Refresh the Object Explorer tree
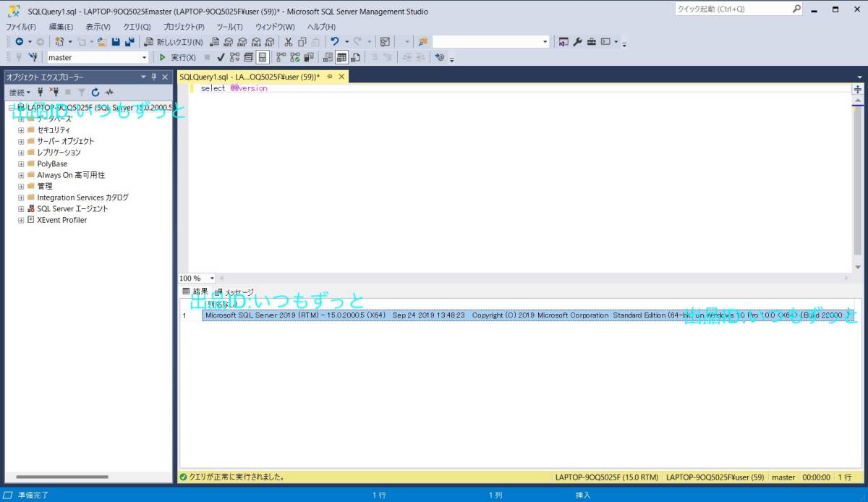 point(95,92)
